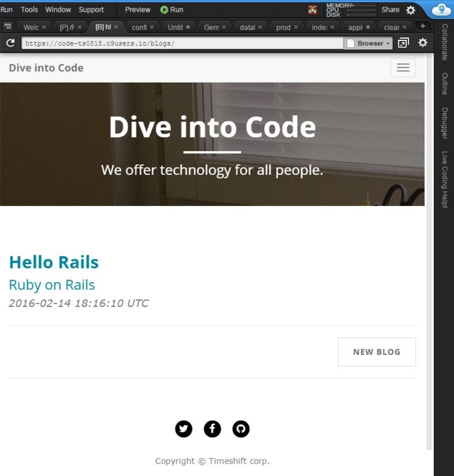
Task: Open the Tools menu
Action: 29,10
